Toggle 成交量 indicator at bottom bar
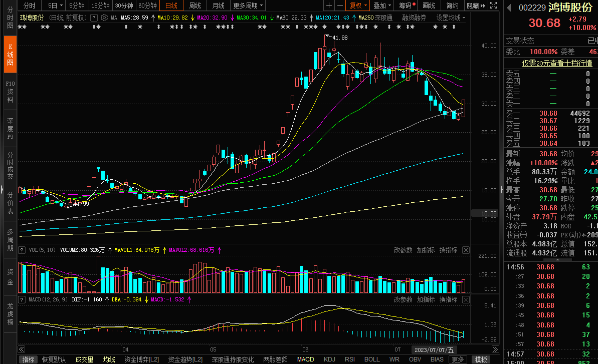The height and width of the screenshot is (364, 598). pyautogui.click(x=84, y=359)
